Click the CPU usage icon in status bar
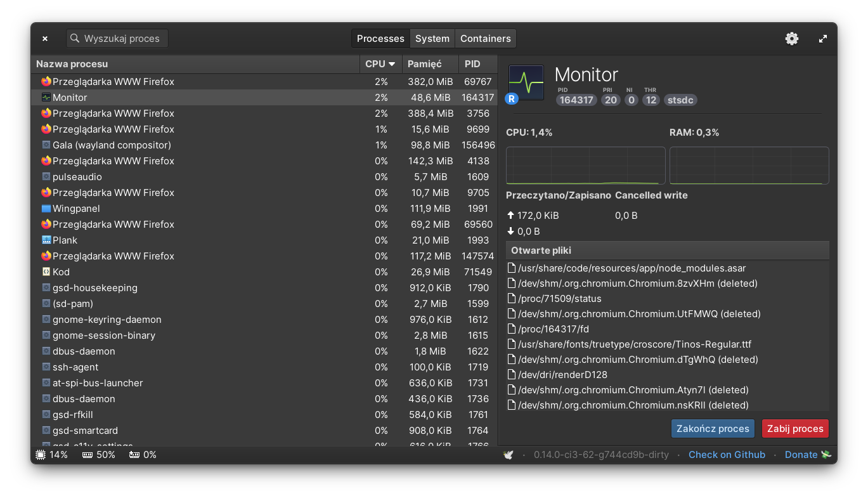Viewport: 868px width, 503px height. (x=41, y=455)
